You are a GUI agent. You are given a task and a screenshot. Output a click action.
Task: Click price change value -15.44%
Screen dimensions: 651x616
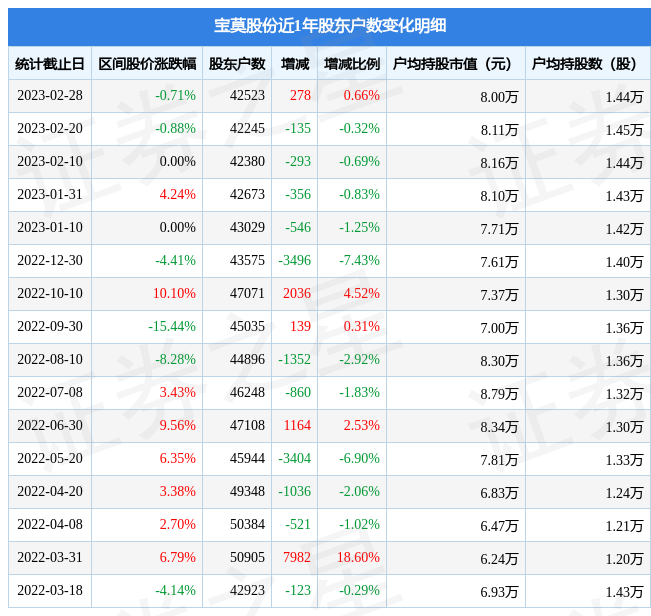172,326
